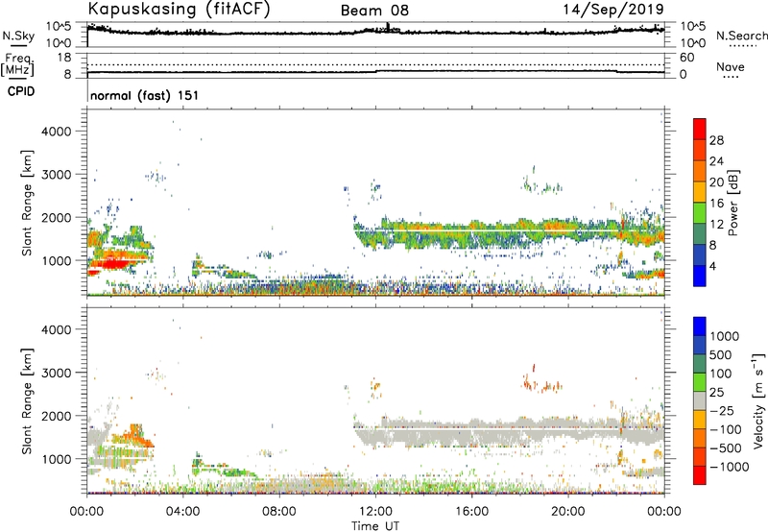Click the 500 tick on velocity colorbar

pos(722,354)
